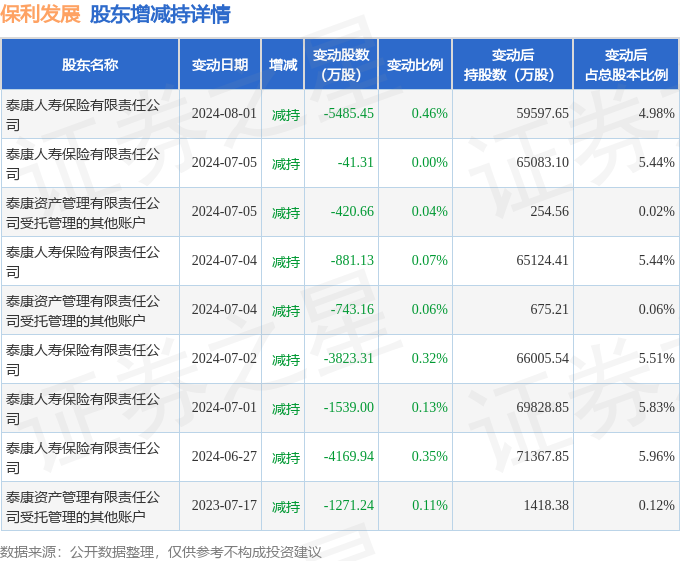680x561 pixels.
Task: Select the -1271.24 share change value
Action: click(349, 506)
